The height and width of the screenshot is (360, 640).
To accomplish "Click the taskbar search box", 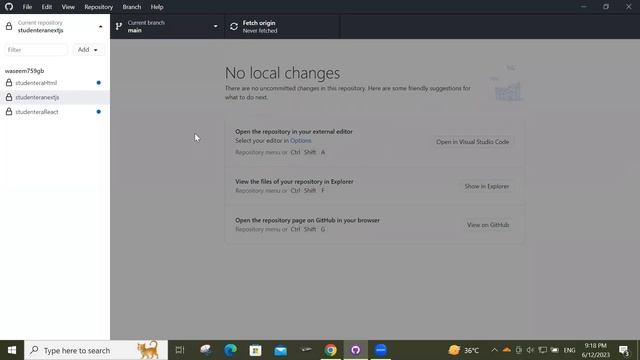I will pos(96,350).
